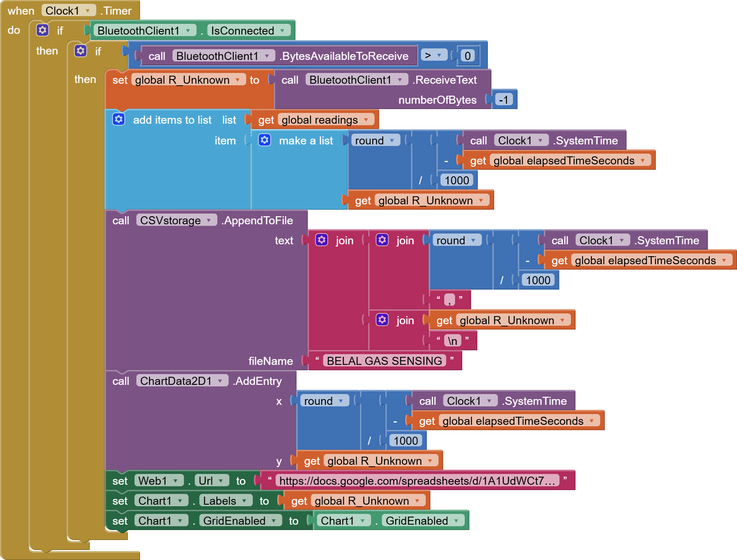
Task: Click the make a list mutator gear
Action: pyautogui.click(x=264, y=140)
